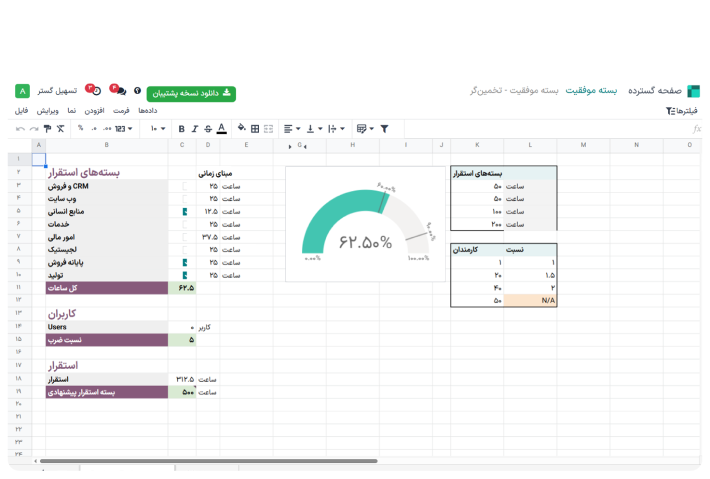Open the conversations messages icon
The width and height of the screenshot is (710, 479).
coord(119,90)
